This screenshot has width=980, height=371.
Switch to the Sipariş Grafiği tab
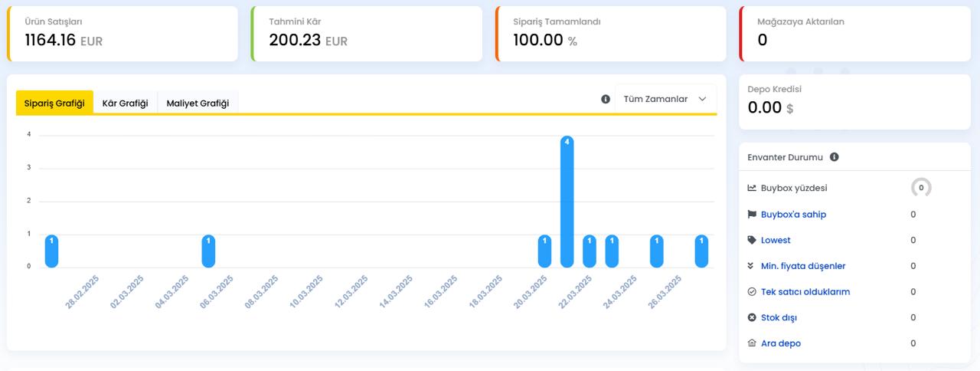point(54,103)
